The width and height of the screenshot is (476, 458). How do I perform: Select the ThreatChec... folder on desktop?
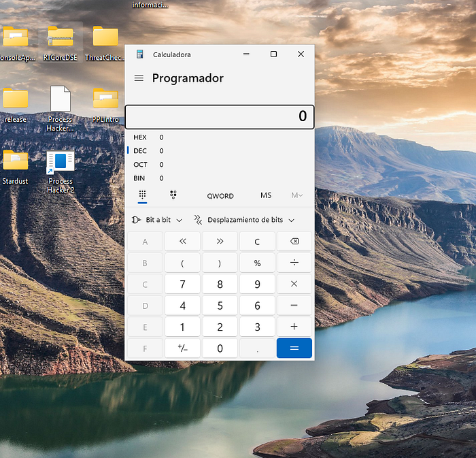[105, 43]
